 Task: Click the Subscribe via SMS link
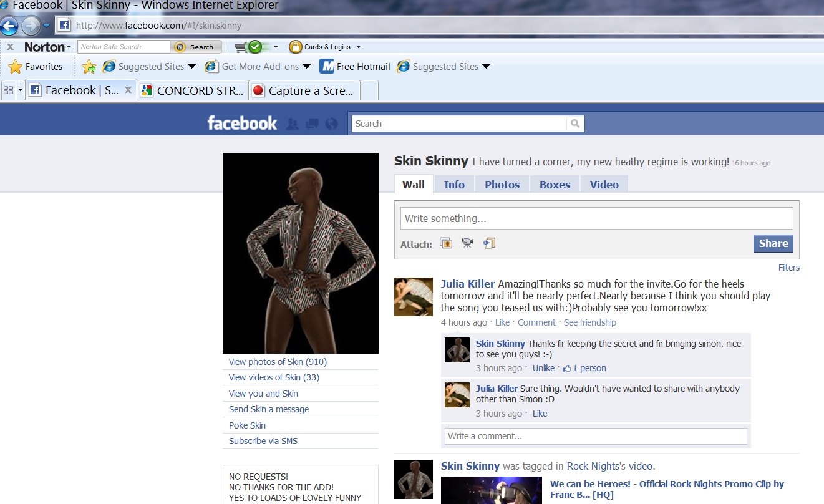click(263, 441)
